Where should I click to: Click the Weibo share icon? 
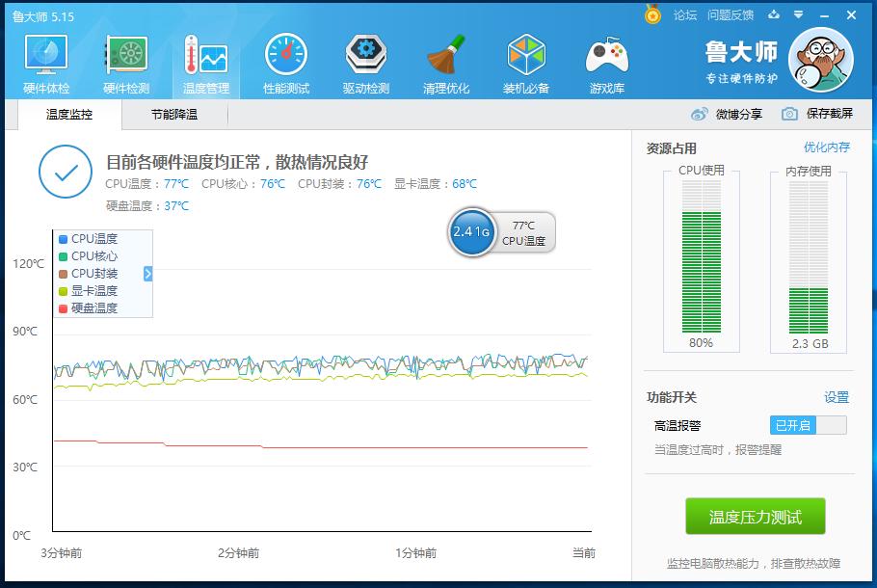pyautogui.click(x=701, y=113)
